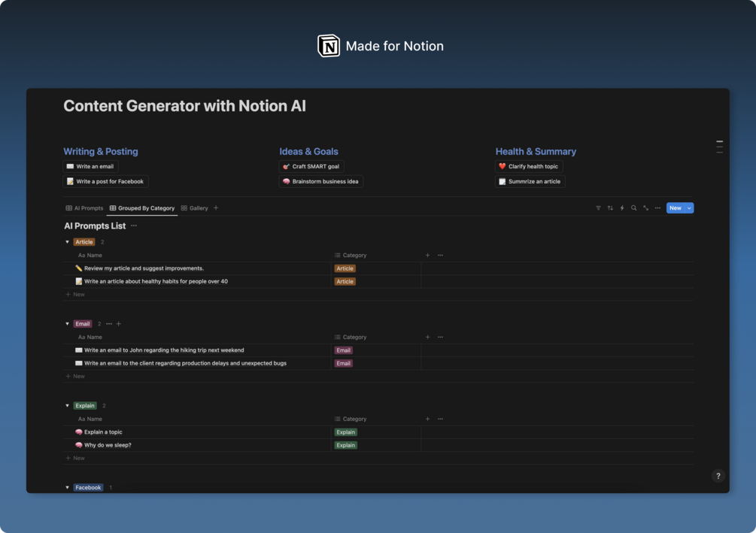Open 'Write an article about healthy habits' row
Viewport: 756px width, 533px height.
156,281
